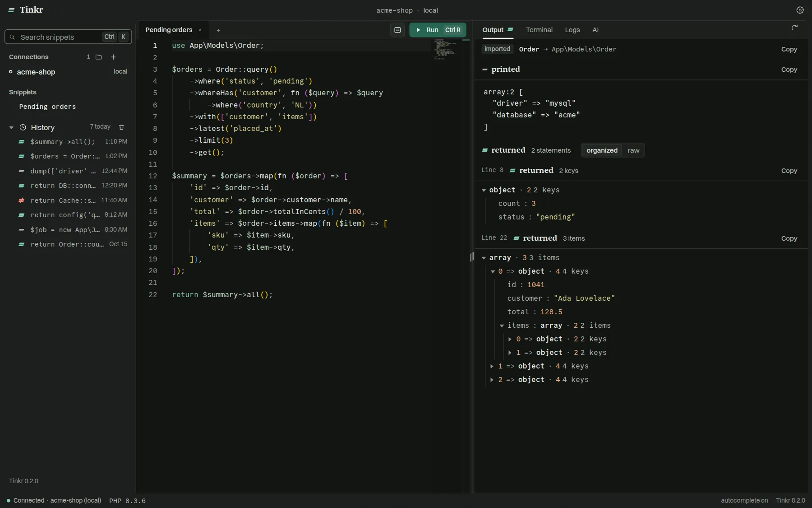Image resolution: width=812 pixels, height=508 pixels.
Task: Clear history with trash icon
Action: 121,127
